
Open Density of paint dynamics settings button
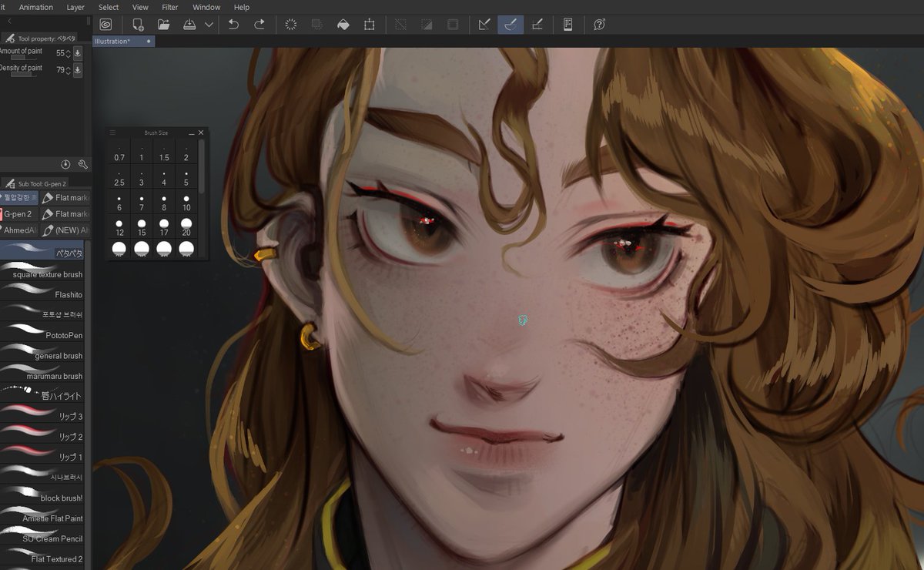[x=78, y=70]
